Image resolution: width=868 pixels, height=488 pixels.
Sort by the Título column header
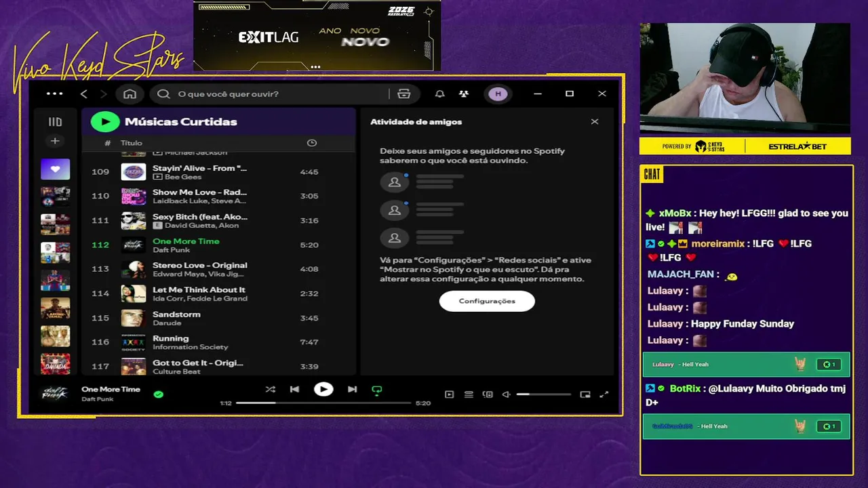pos(132,143)
